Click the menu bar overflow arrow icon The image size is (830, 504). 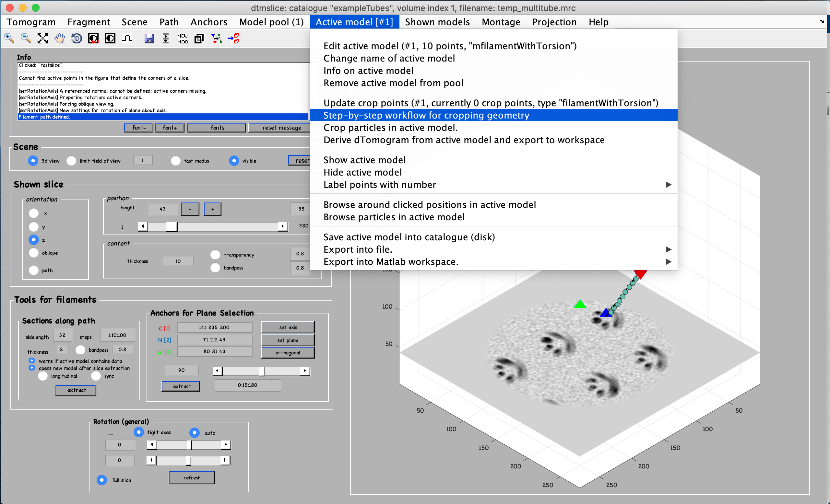(x=822, y=22)
